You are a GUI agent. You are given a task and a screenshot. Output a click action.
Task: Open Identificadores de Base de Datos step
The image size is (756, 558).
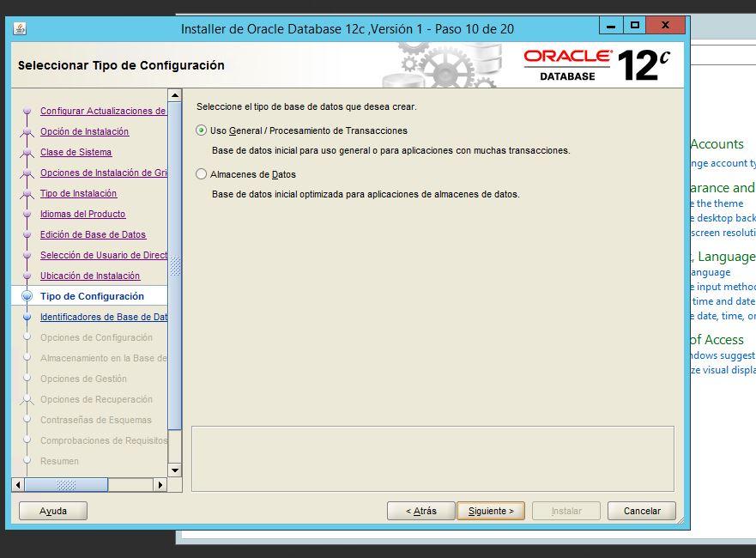point(103,317)
